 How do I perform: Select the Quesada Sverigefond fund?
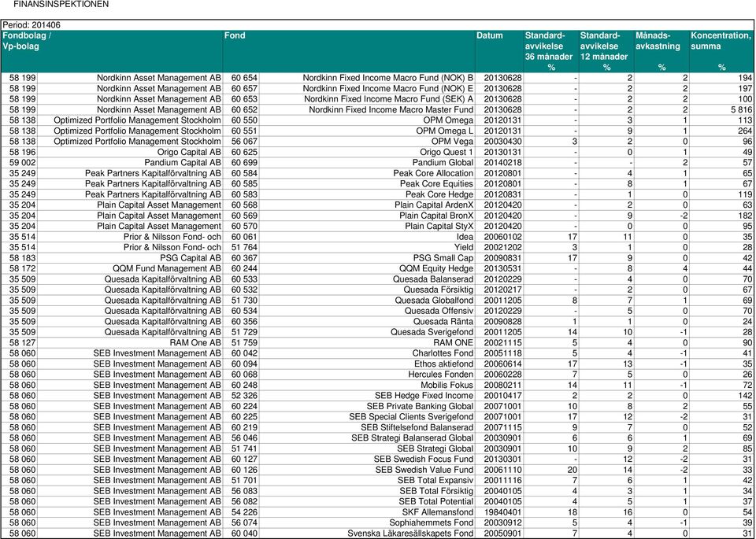tap(432, 332)
